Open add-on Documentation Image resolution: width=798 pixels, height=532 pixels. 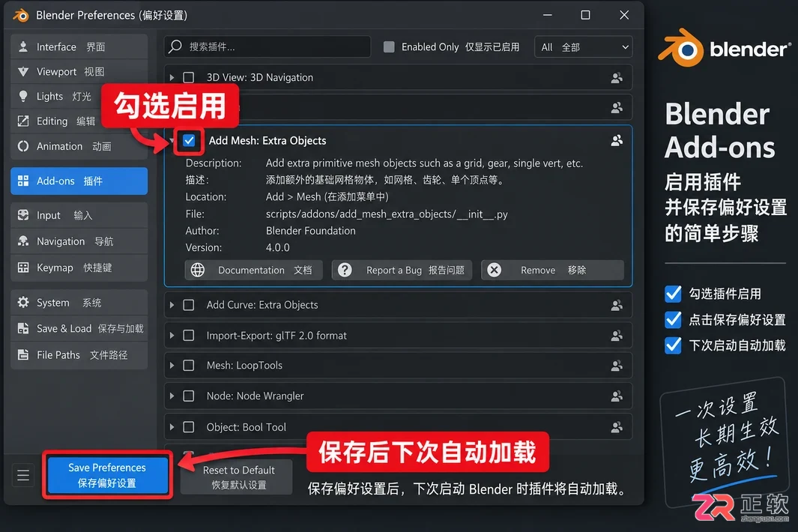(253, 270)
